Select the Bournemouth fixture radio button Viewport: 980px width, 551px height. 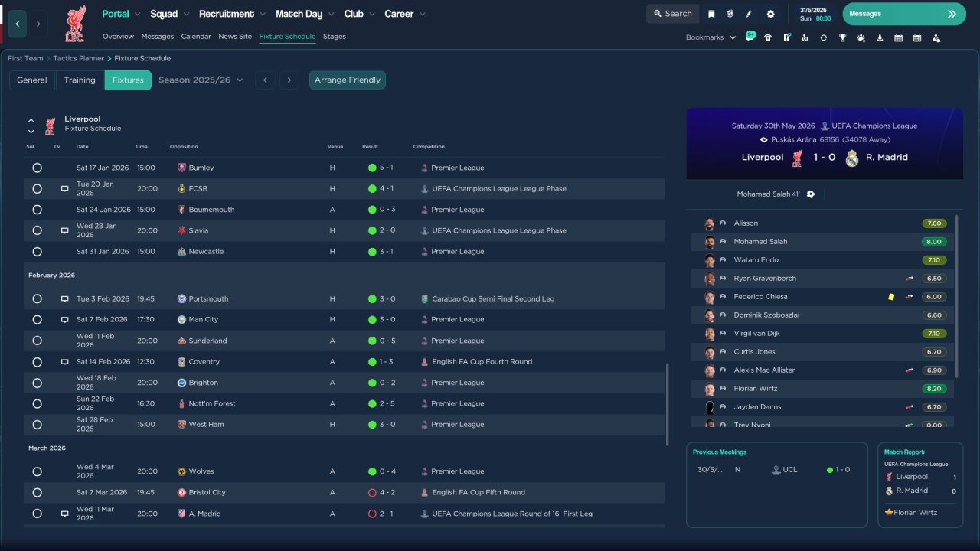tap(37, 210)
